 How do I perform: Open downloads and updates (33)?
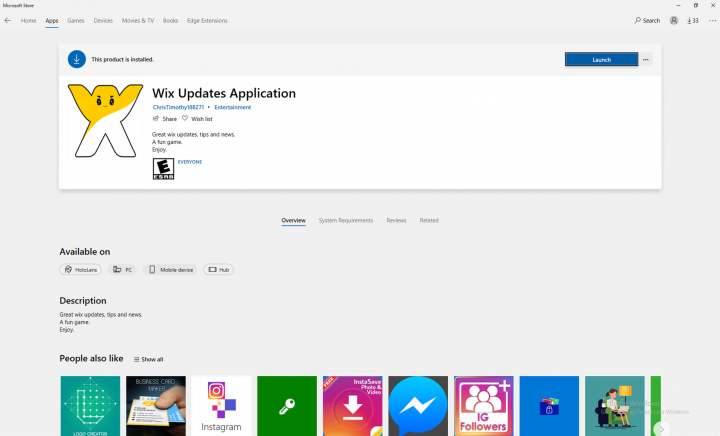(693, 21)
